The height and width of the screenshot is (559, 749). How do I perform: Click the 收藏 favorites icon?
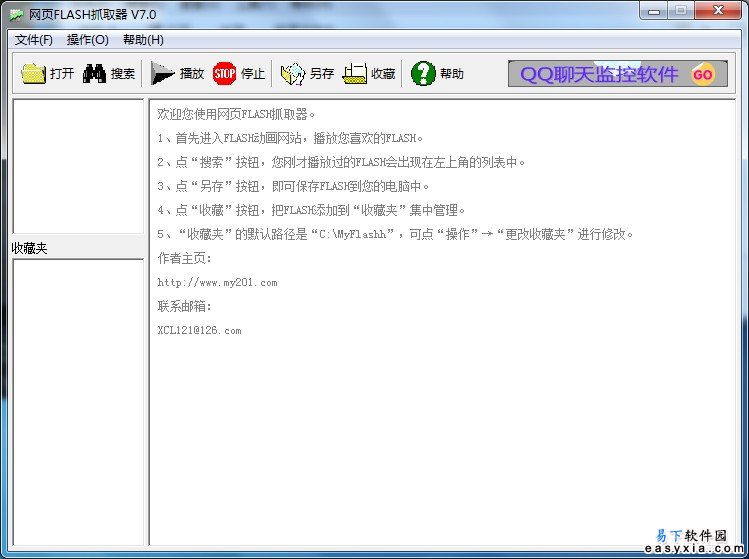pyautogui.click(x=354, y=74)
